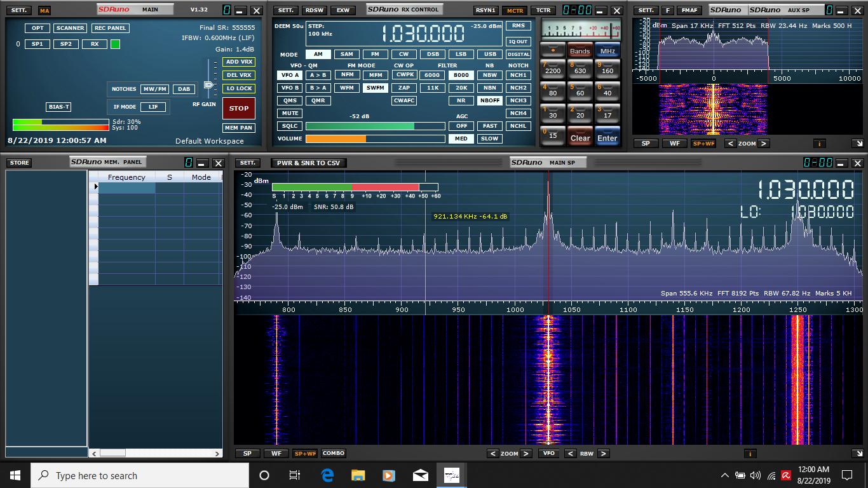The width and height of the screenshot is (868, 488).
Task: Open Task View on the taskbar
Action: pos(295,475)
